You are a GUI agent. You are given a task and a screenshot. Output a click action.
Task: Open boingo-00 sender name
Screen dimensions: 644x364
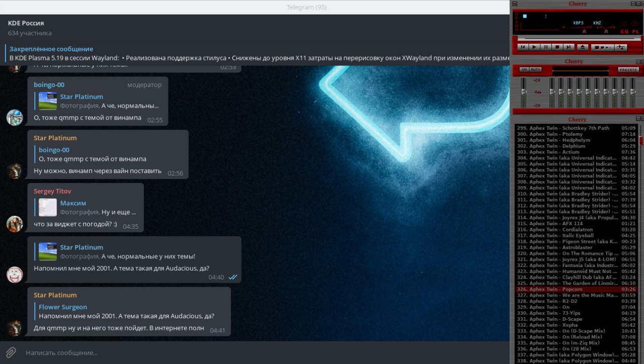pos(49,85)
